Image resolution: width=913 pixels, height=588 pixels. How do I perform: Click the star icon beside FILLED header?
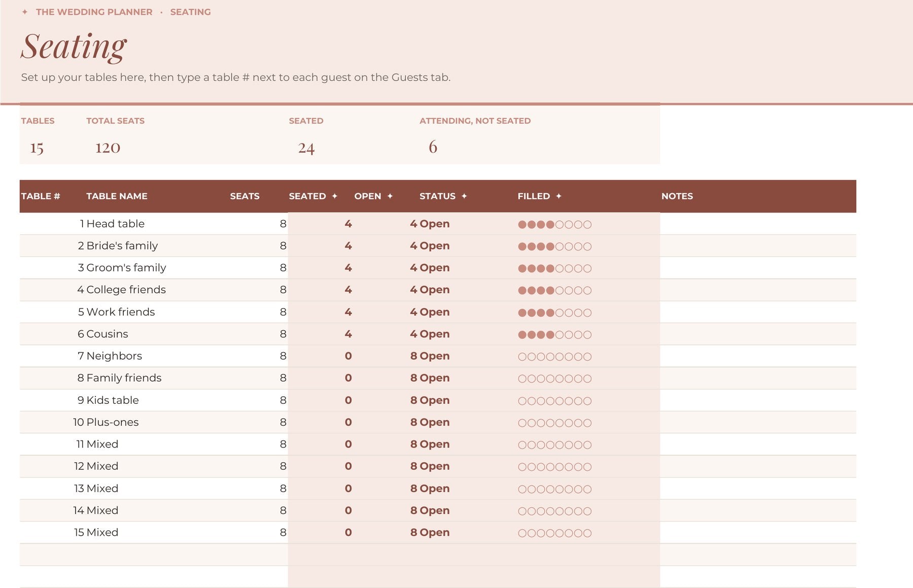[558, 196]
